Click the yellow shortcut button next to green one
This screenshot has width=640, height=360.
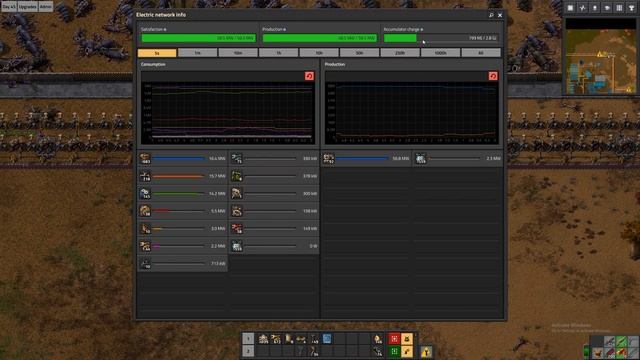click(407, 351)
